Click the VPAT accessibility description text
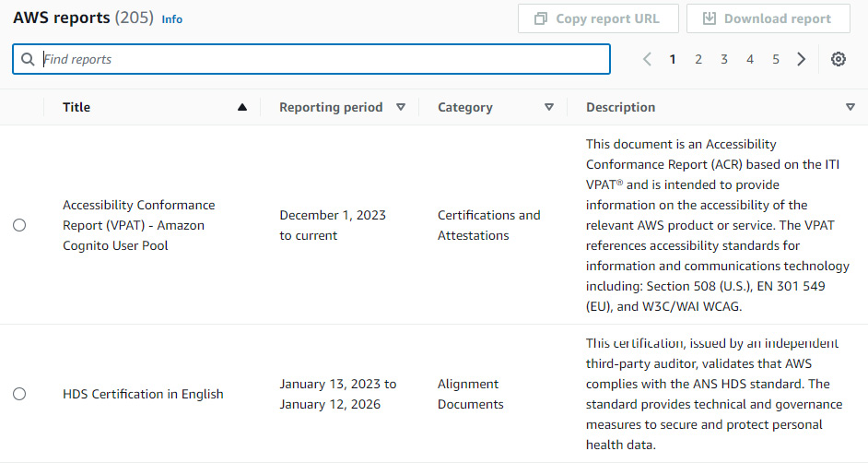Image resolution: width=868 pixels, height=463 pixels. tap(718, 225)
